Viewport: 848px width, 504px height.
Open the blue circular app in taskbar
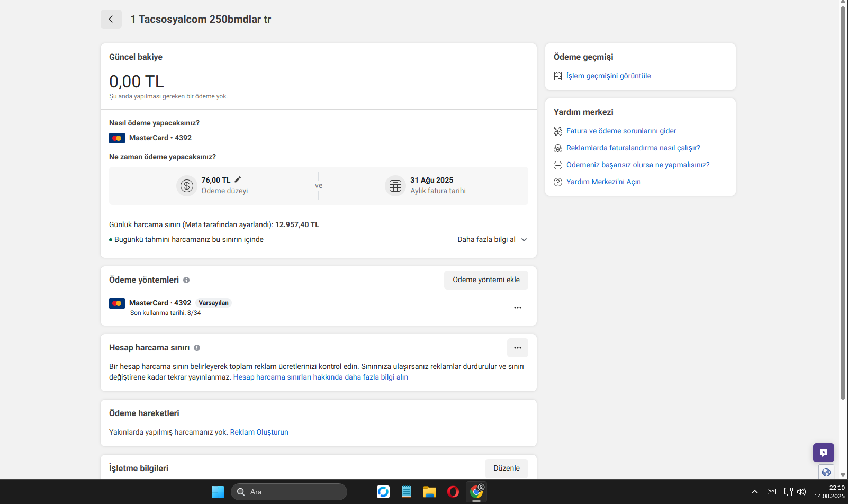[383, 492]
